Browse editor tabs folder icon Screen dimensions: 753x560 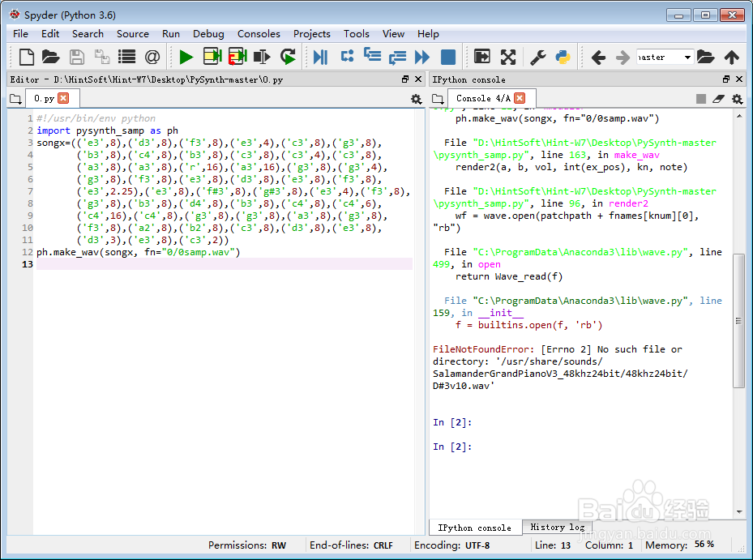pyautogui.click(x=15, y=99)
